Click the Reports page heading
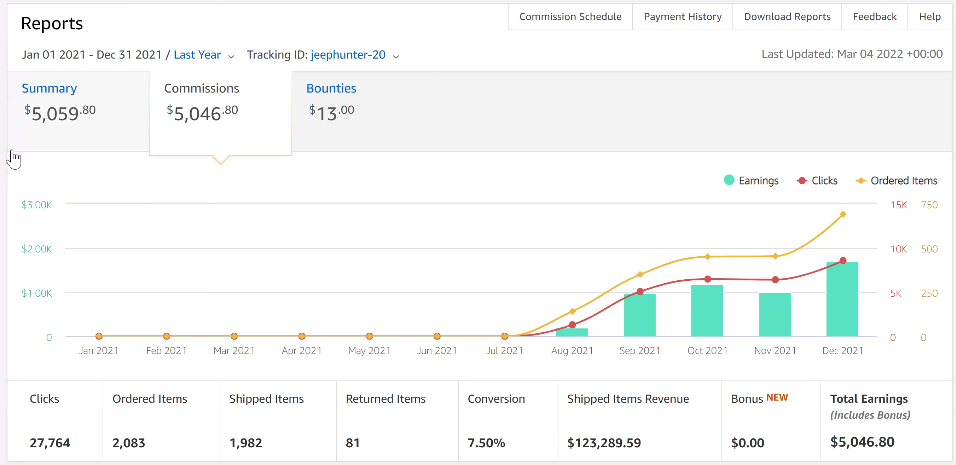956x465 pixels. point(52,24)
